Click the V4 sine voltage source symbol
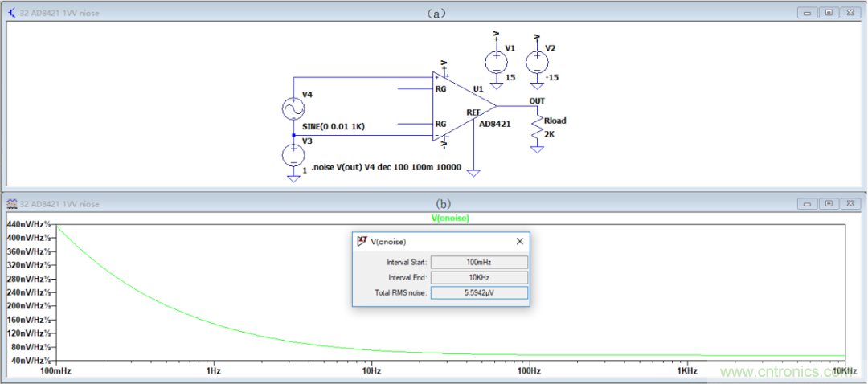 (293, 108)
